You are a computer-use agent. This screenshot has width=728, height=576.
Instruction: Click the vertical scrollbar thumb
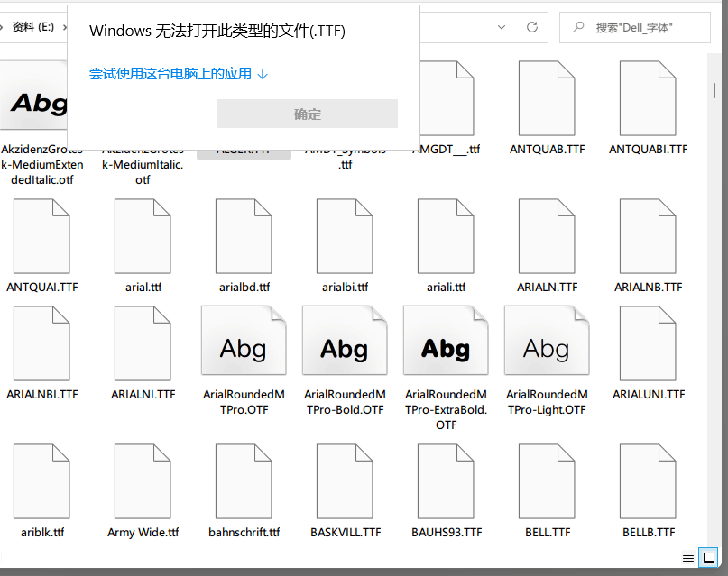[x=714, y=90]
